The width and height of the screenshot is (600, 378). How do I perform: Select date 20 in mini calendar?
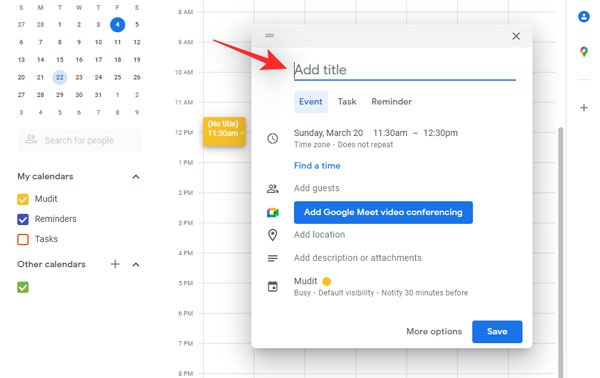(x=21, y=77)
